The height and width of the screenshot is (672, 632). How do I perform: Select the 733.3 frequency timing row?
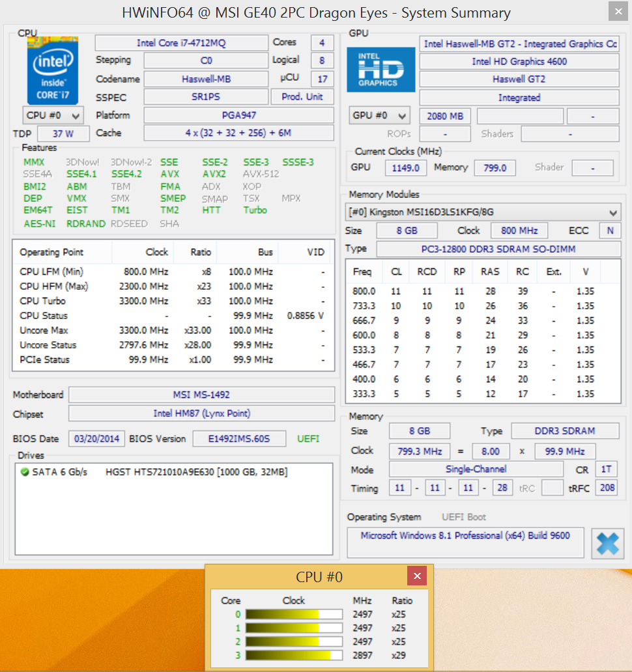tap(483, 306)
